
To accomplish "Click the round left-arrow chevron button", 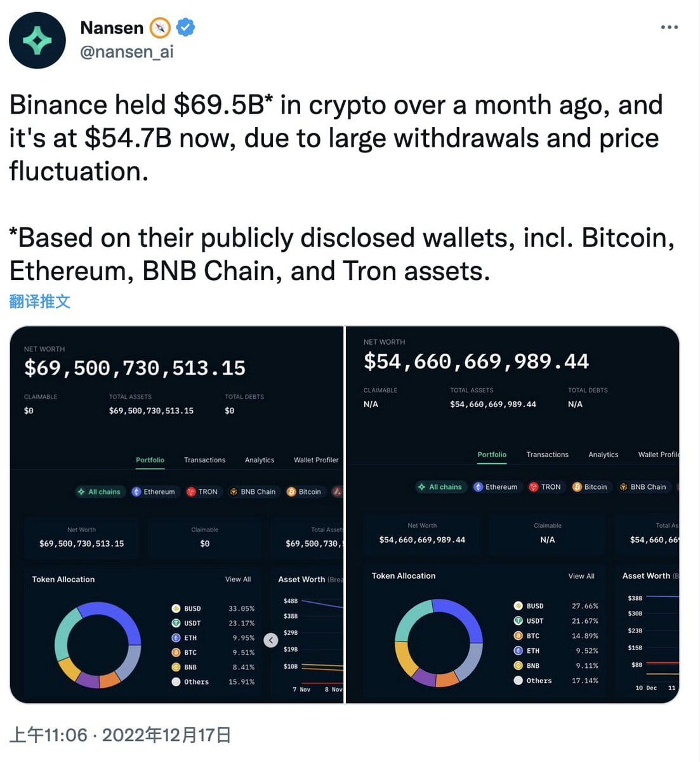I will (271, 640).
